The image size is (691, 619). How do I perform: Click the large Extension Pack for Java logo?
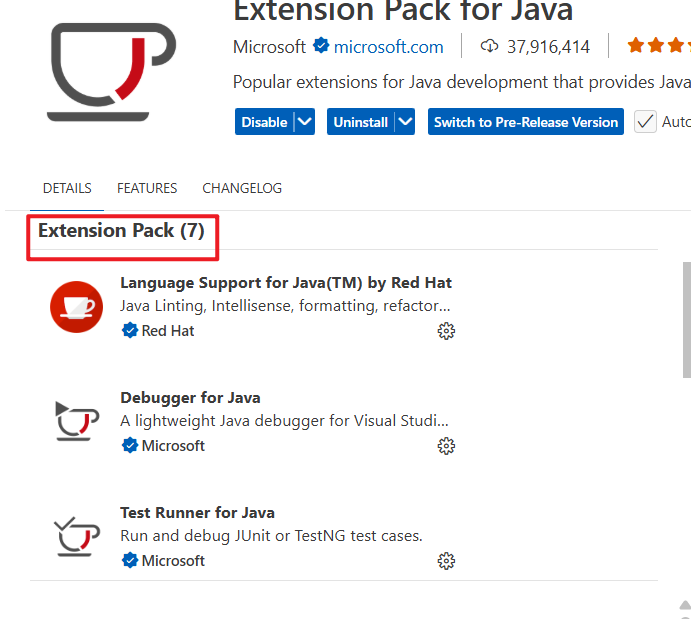pyautogui.click(x=112, y=71)
